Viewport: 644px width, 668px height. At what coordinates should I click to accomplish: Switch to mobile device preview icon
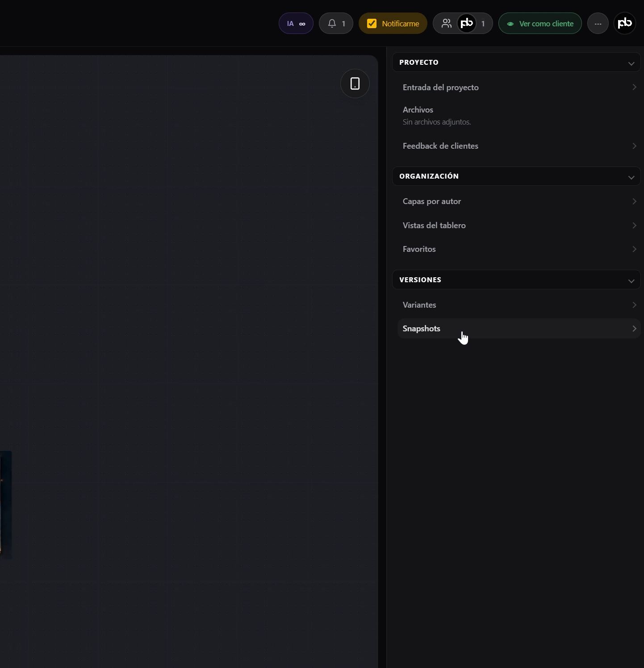(355, 83)
